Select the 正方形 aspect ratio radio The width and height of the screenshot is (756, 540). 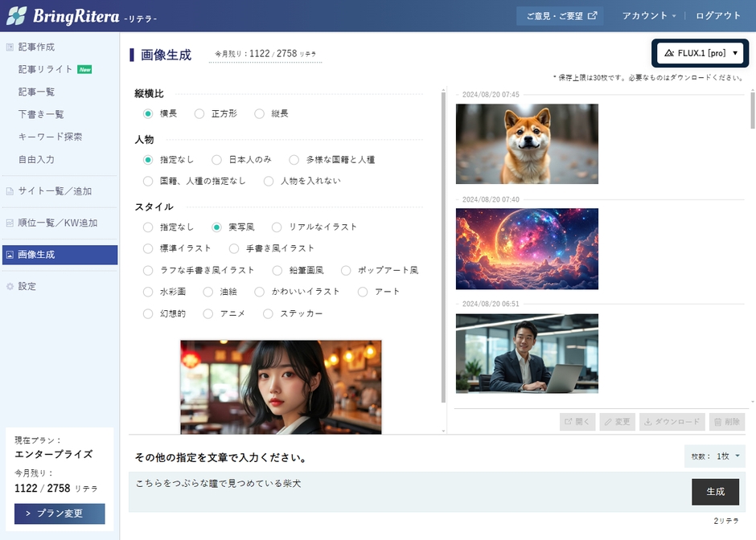point(199,114)
